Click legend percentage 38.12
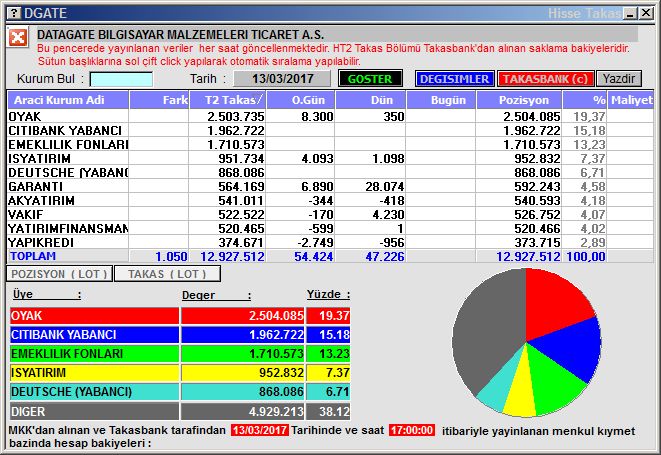Screen dimensions: 661x455 click(334, 411)
